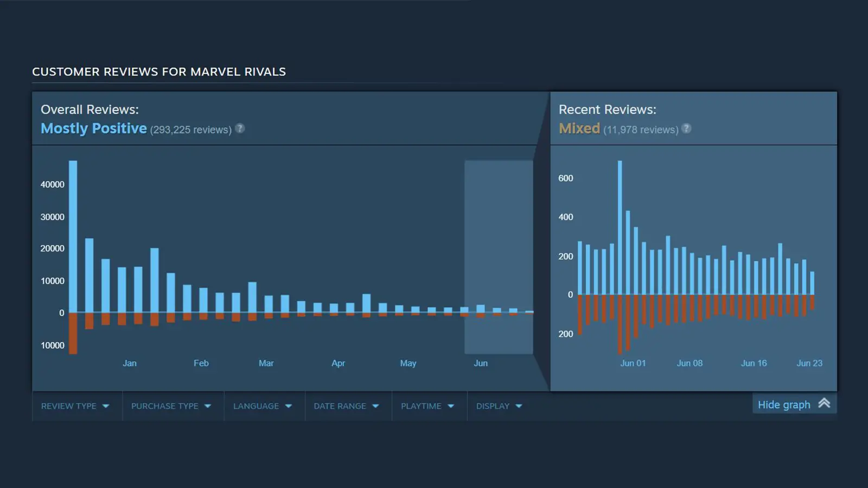Click the (293,225 reviews) count text

pyautogui.click(x=191, y=130)
